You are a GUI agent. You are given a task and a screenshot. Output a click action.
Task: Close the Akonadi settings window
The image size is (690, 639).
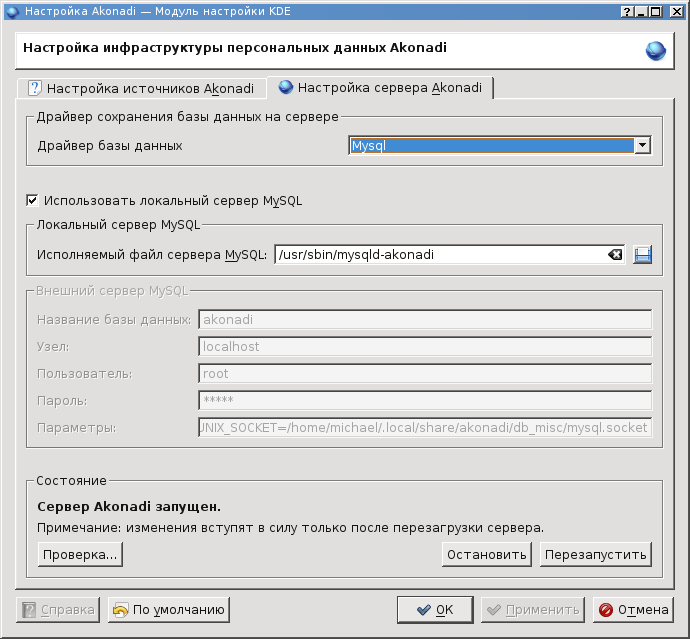click(x=676, y=11)
